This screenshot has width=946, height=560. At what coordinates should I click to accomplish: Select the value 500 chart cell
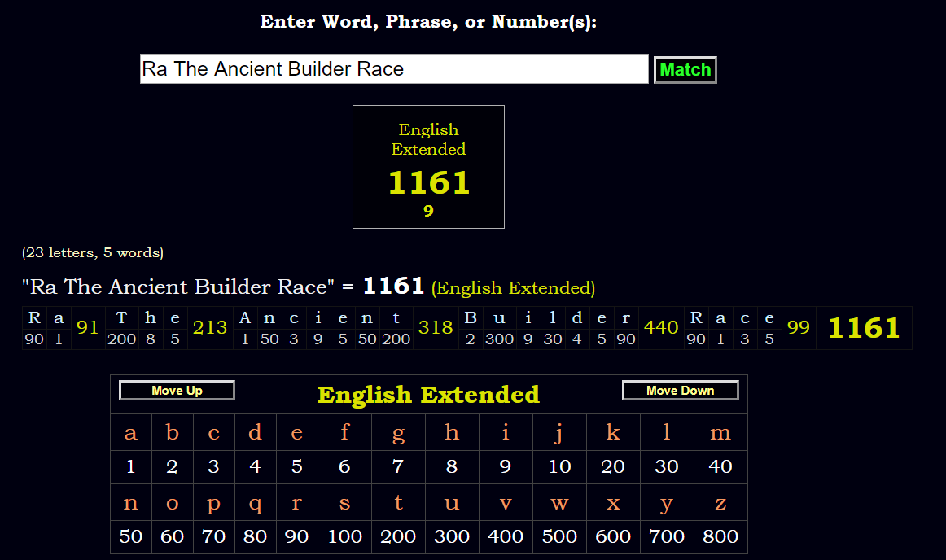click(558, 537)
